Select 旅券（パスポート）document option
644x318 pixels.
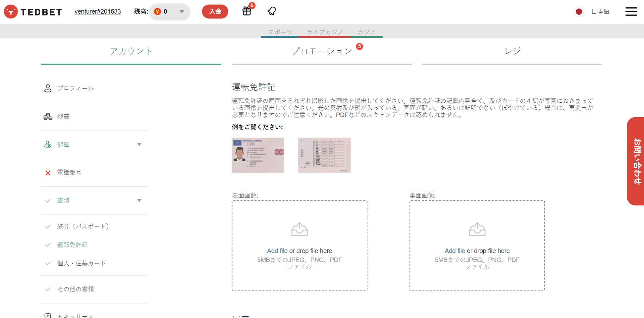pos(83,227)
